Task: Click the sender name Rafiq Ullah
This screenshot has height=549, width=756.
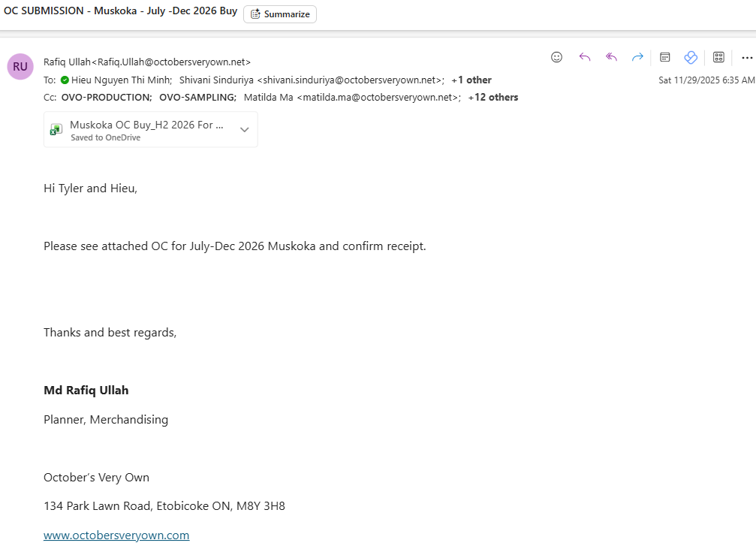Action: click(x=67, y=62)
